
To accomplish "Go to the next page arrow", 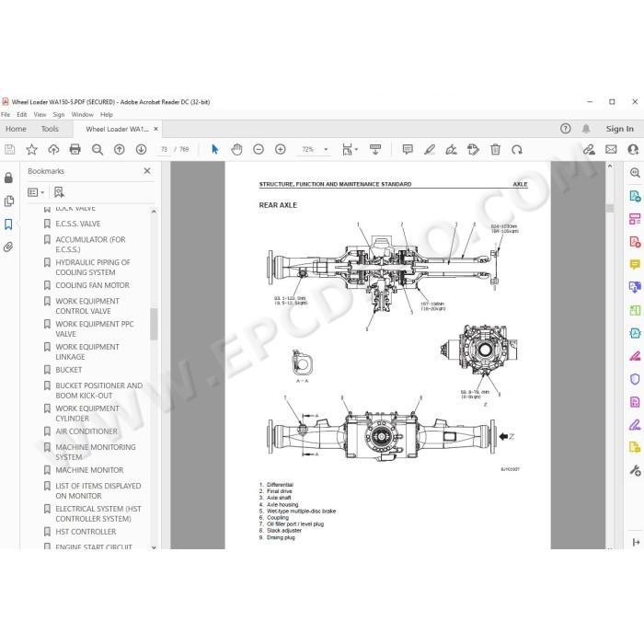I will (x=141, y=149).
